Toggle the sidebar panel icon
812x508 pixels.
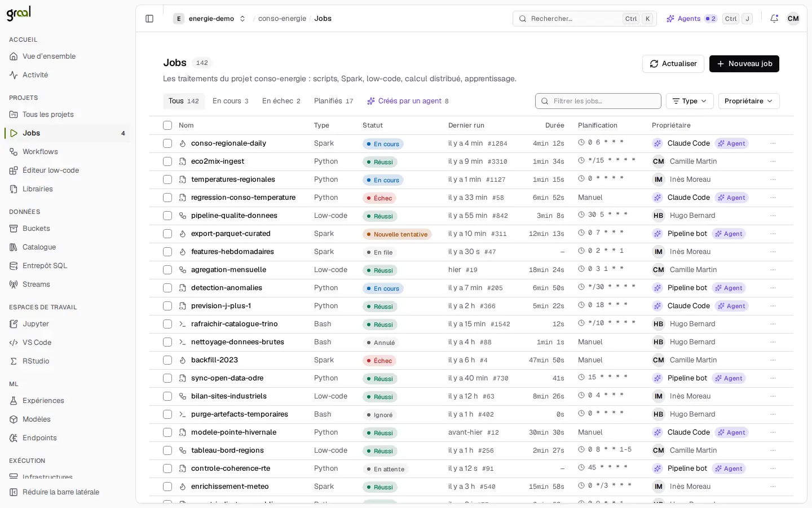pos(149,19)
